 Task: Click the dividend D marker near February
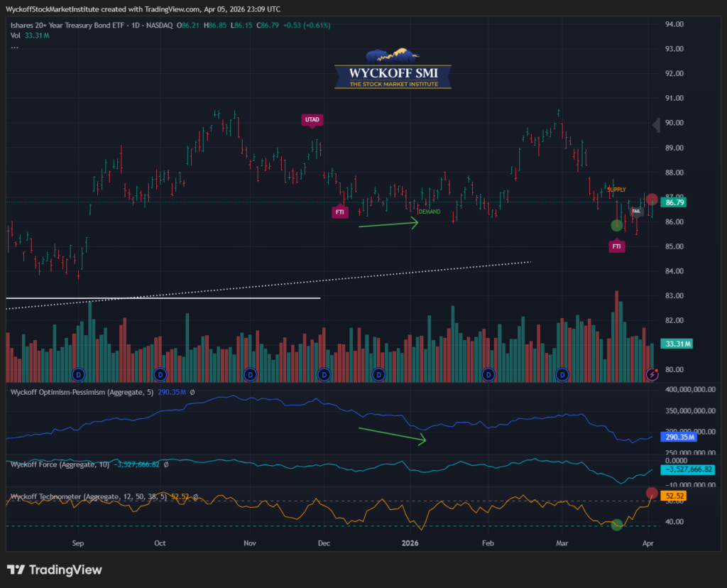coord(488,374)
